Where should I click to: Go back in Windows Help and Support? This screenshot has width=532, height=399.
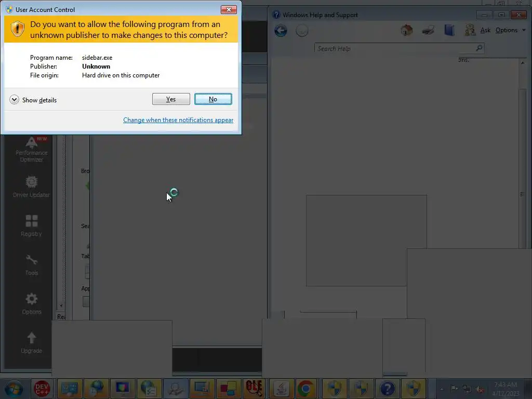coord(281,31)
